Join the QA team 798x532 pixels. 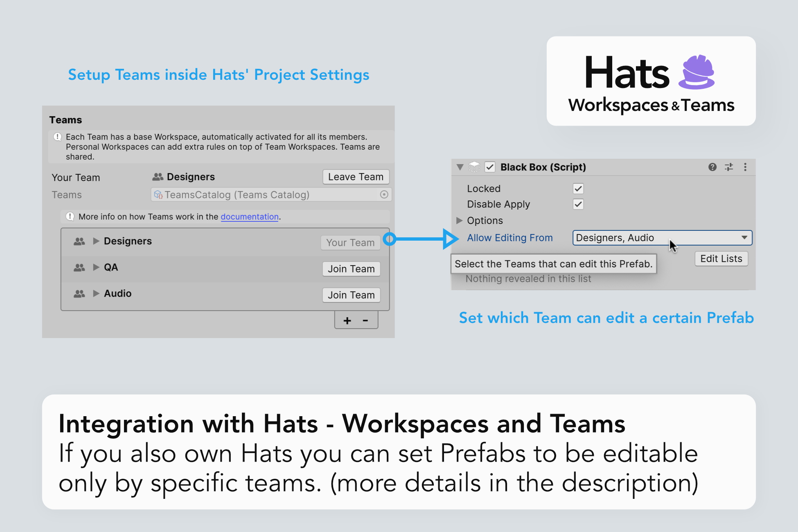351,269
